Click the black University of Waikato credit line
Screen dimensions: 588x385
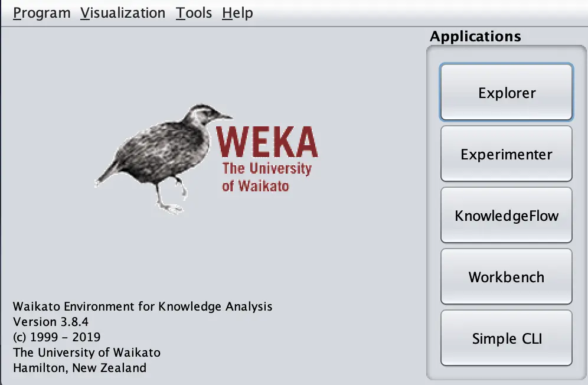click(87, 353)
